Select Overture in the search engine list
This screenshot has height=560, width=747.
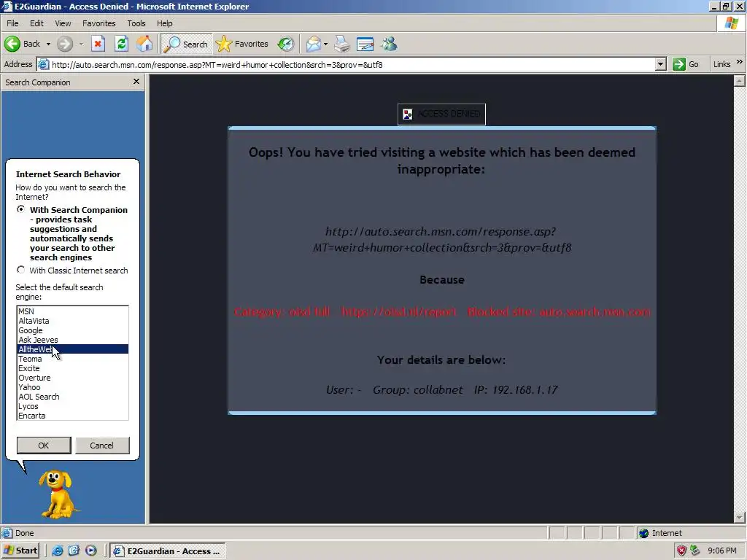tap(72, 378)
